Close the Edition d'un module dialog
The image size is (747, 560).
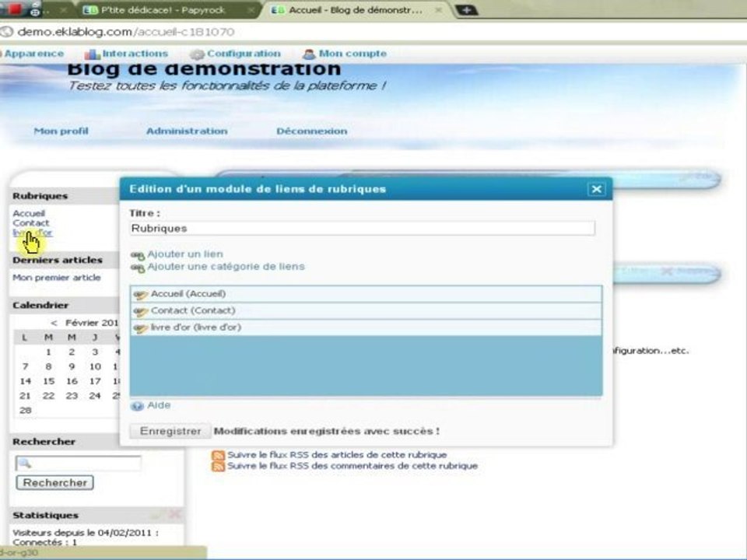(x=597, y=190)
